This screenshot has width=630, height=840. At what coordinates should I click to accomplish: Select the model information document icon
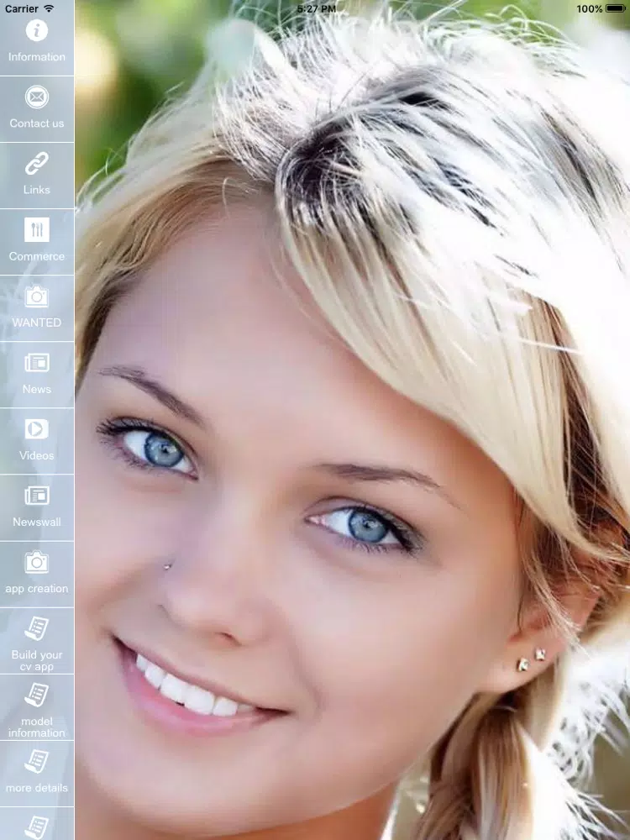[36, 695]
